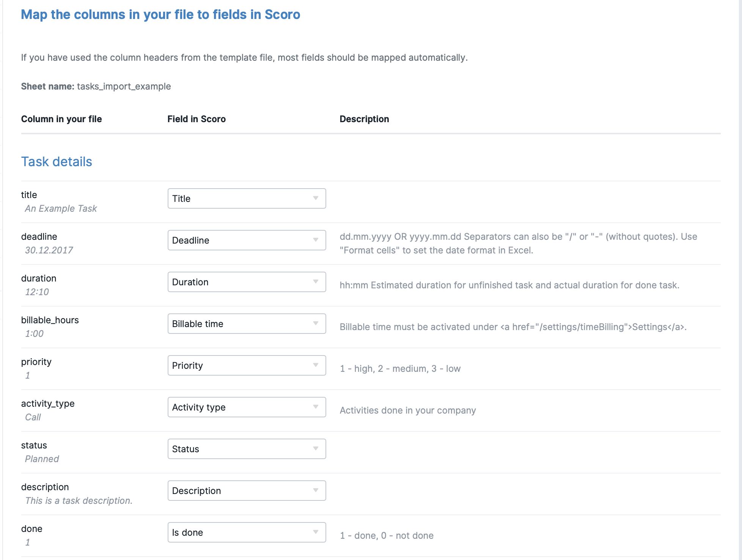Click the 'Task details' section heading
This screenshot has width=742, height=560.
point(57,162)
